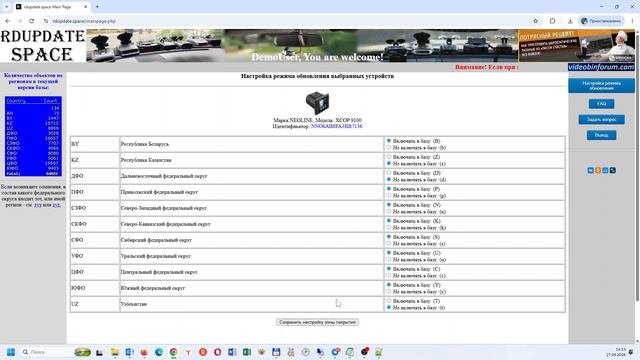Reload the rdupdate.space page
This screenshot has width=640, height=360.
click(x=31, y=21)
